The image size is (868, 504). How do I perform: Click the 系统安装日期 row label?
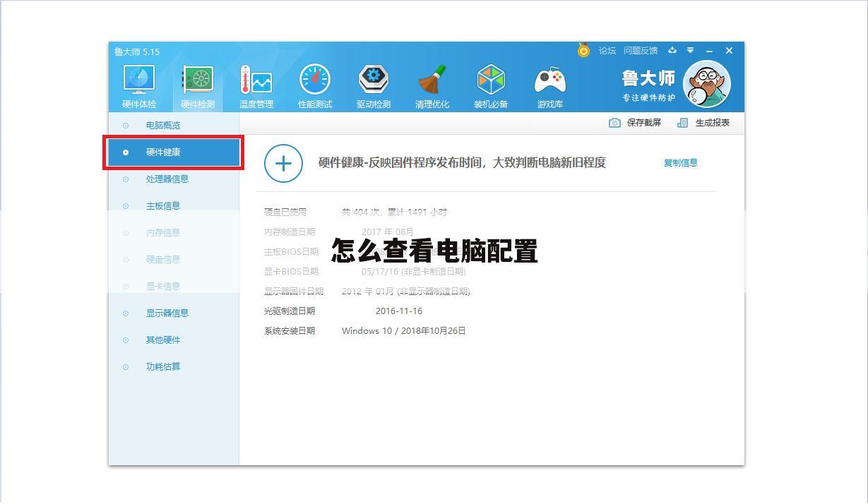click(290, 330)
